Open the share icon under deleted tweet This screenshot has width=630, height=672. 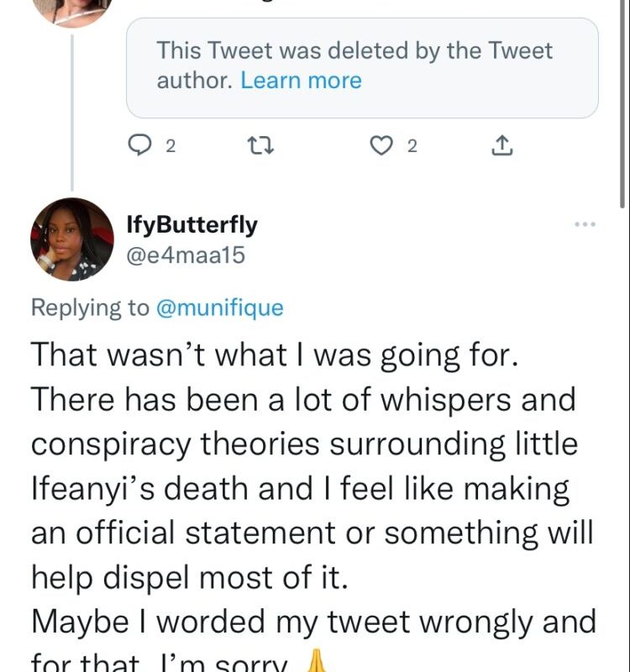[x=501, y=146]
